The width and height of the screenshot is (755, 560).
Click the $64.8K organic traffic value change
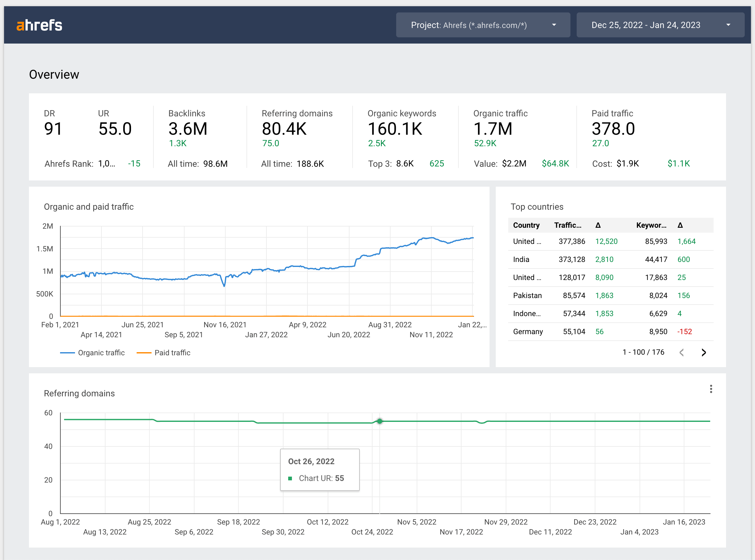point(555,163)
